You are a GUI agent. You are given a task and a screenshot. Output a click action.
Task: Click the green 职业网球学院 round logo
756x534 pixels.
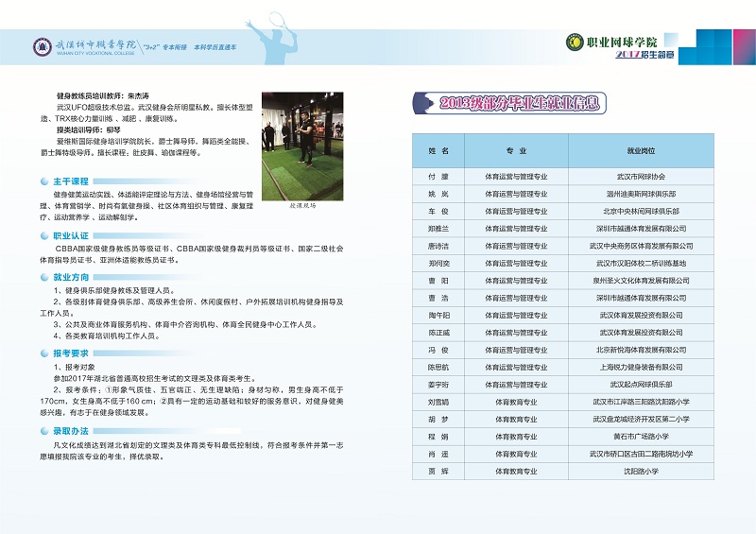click(x=574, y=42)
